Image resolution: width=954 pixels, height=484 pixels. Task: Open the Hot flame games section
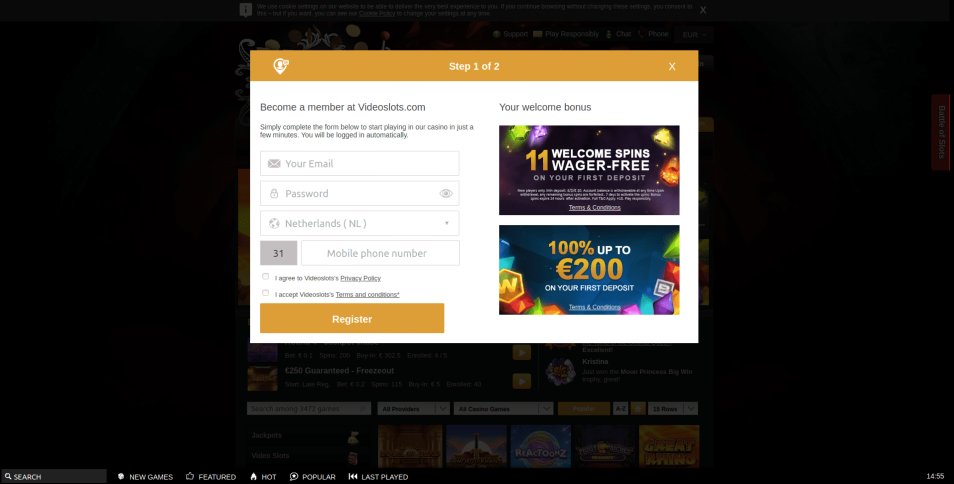point(263,477)
